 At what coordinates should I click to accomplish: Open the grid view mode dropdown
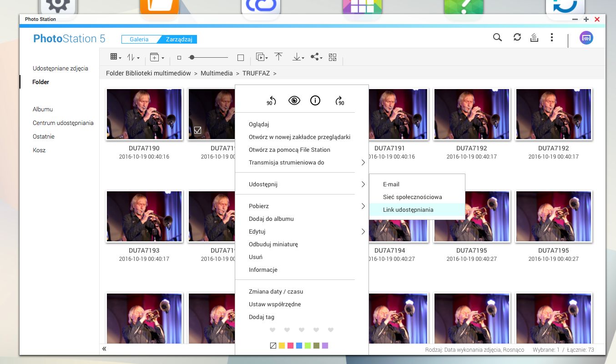116,57
